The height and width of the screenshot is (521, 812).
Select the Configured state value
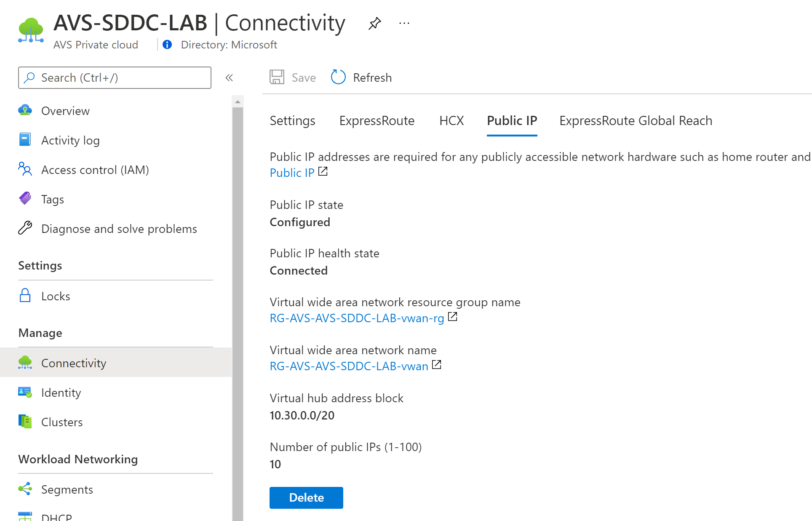300,222
